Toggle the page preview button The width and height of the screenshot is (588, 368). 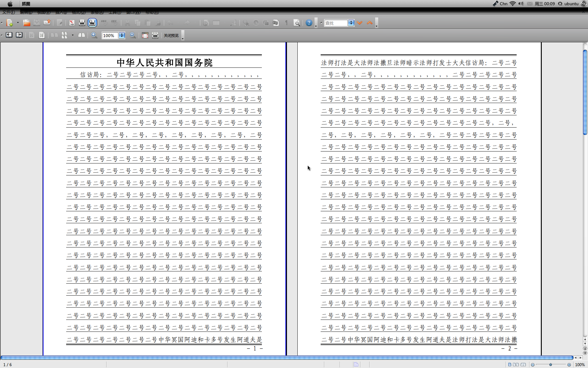point(92,23)
